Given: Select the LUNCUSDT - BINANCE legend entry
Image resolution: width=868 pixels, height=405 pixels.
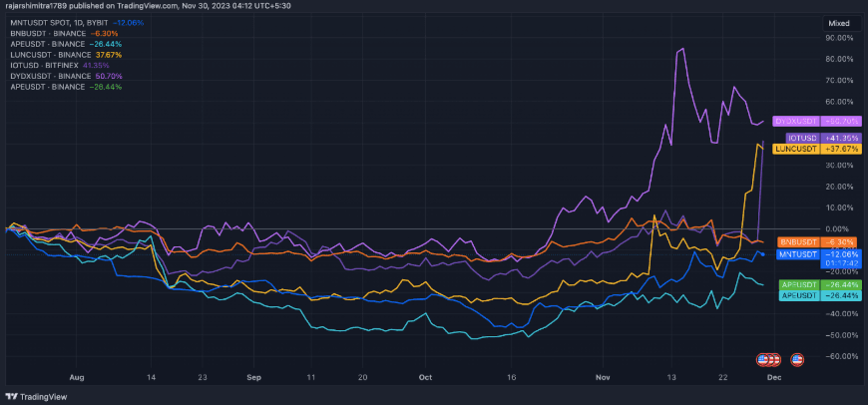Looking at the screenshot, I should (x=54, y=55).
